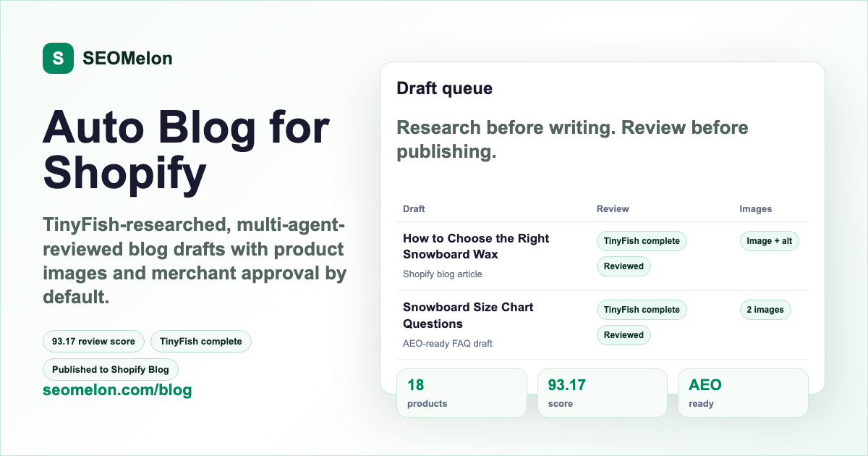Click TinyFish complete tag in Snowboard Wax row
Viewport: 868px width, 456px height.
pyautogui.click(x=642, y=241)
